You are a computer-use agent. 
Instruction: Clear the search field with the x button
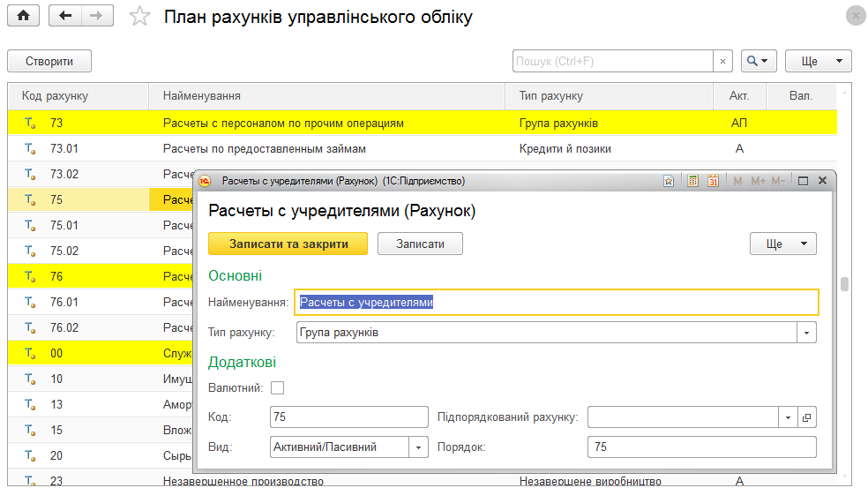click(722, 61)
